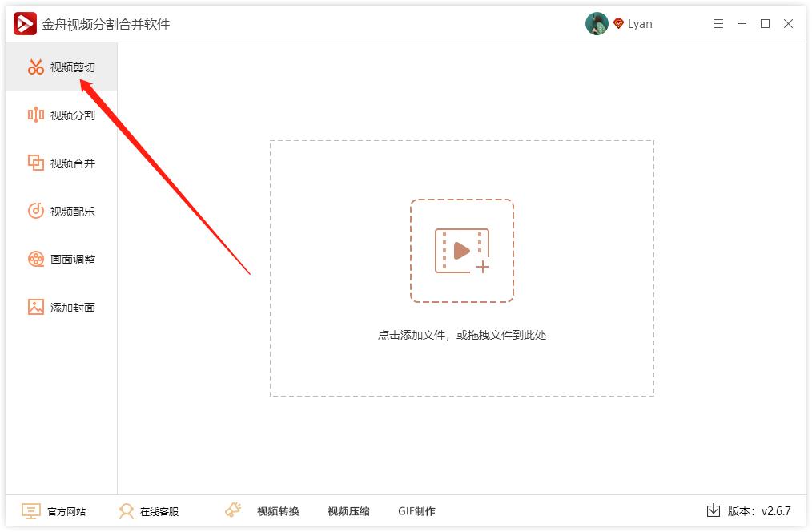Launch the 视频压缩 video compression tool
The height and width of the screenshot is (532, 812).
tap(348, 510)
